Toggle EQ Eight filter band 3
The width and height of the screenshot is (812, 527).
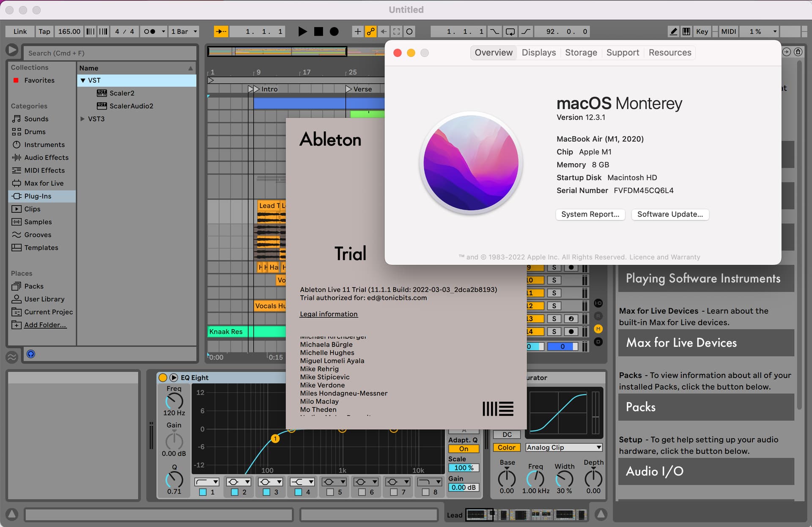pyautogui.click(x=266, y=492)
